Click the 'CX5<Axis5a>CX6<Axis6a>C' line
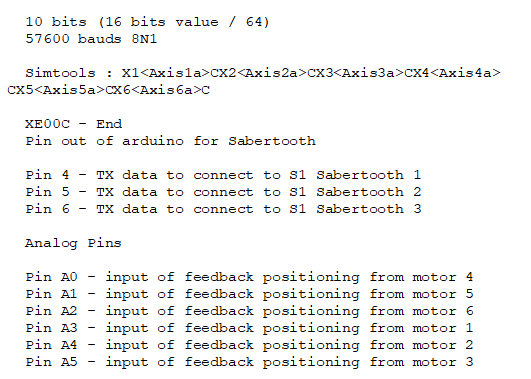The width and height of the screenshot is (531, 379). (x=109, y=90)
